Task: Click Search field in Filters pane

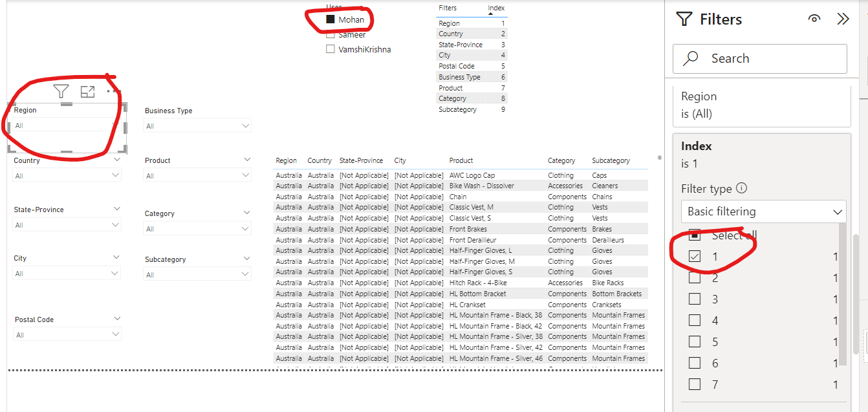Action: 760,58
